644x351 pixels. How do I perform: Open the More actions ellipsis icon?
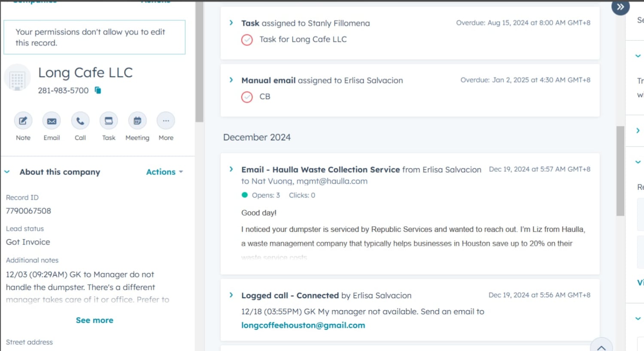click(166, 121)
